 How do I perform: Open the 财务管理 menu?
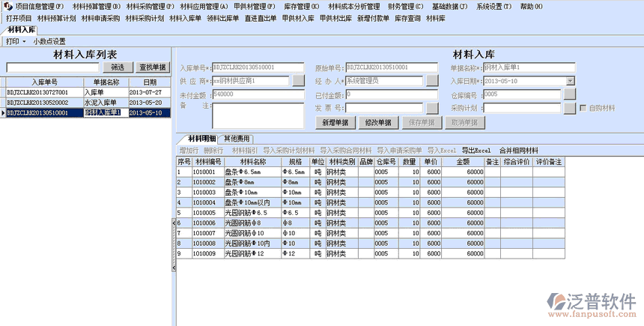405,6
